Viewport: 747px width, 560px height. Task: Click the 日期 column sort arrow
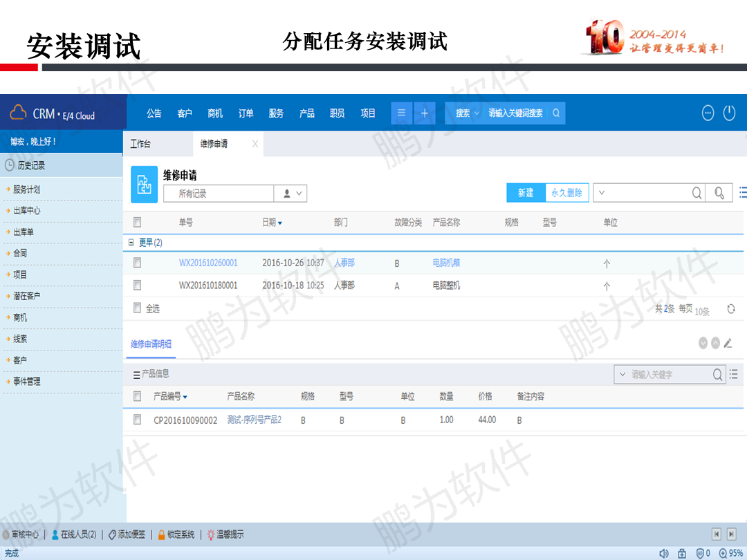point(280,223)
